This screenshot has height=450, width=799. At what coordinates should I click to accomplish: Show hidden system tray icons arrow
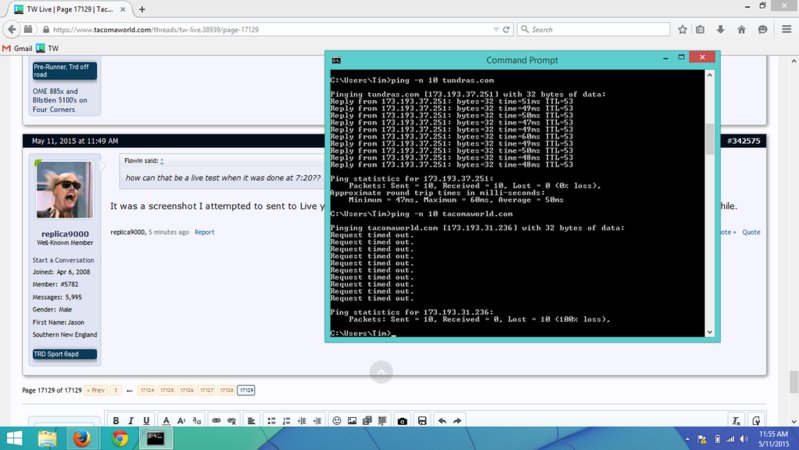(687, 439)
